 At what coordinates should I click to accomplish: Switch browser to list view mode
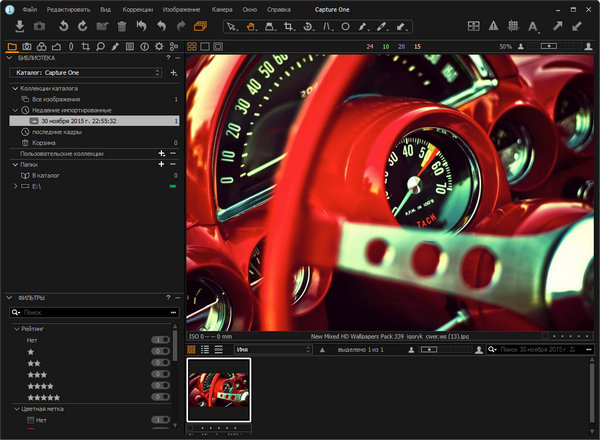(x=204, y=350)
